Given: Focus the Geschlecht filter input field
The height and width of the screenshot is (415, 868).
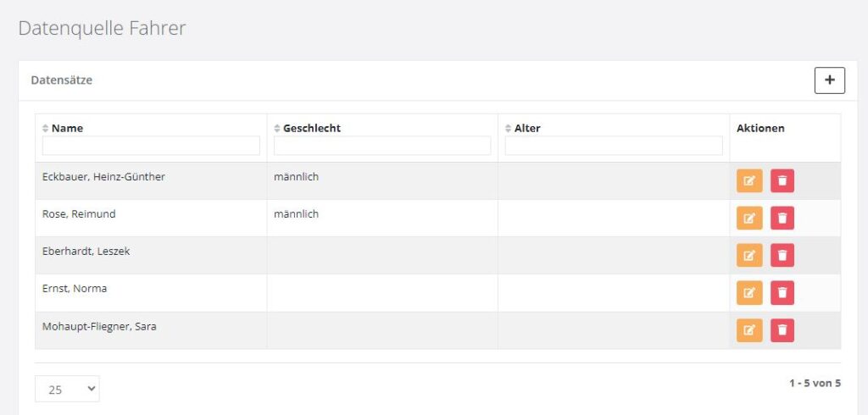Looking at the screenshot, I should pos(382,146).
